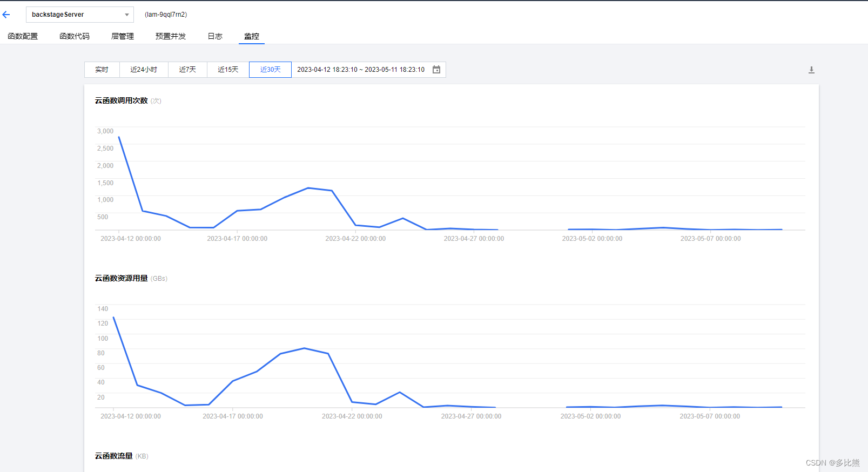
Task: Open the 层管理 tab
Action: point(123,36)
